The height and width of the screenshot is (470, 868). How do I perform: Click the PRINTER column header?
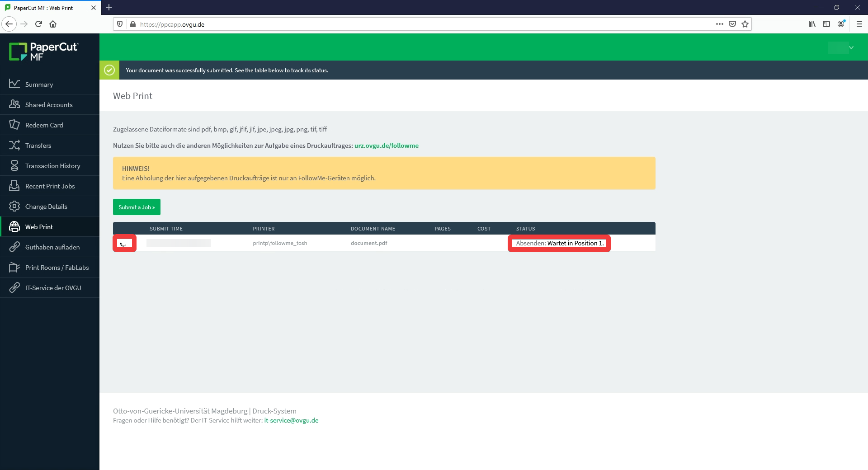tap(264, 229)
